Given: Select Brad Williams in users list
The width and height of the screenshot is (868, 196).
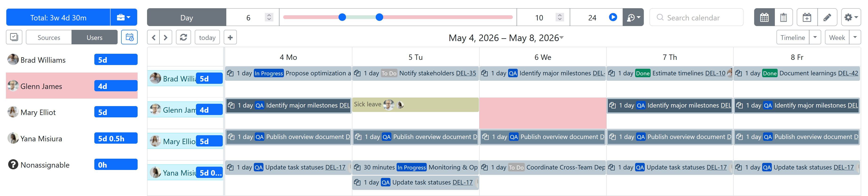Looking at the screenshot, I should coord(72,60).
